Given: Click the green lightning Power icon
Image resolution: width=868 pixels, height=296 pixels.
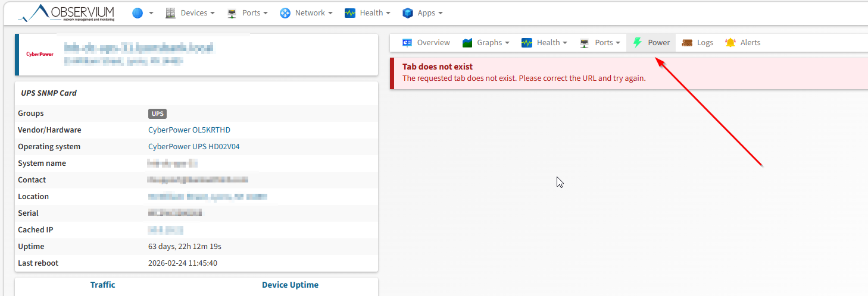Looking at the screenshot, I should [x=638, y=43].
